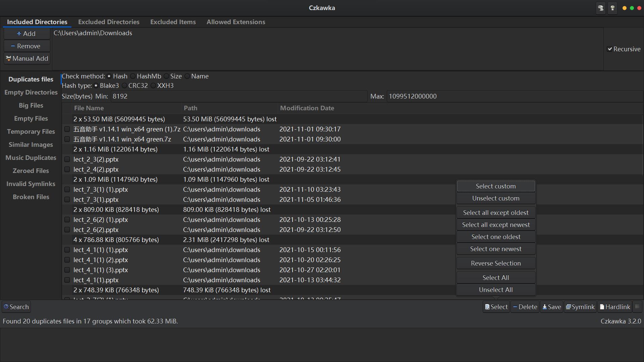644x362 pixels.
Task: Start scan with the Search button
Action: (x=16, y=307)
